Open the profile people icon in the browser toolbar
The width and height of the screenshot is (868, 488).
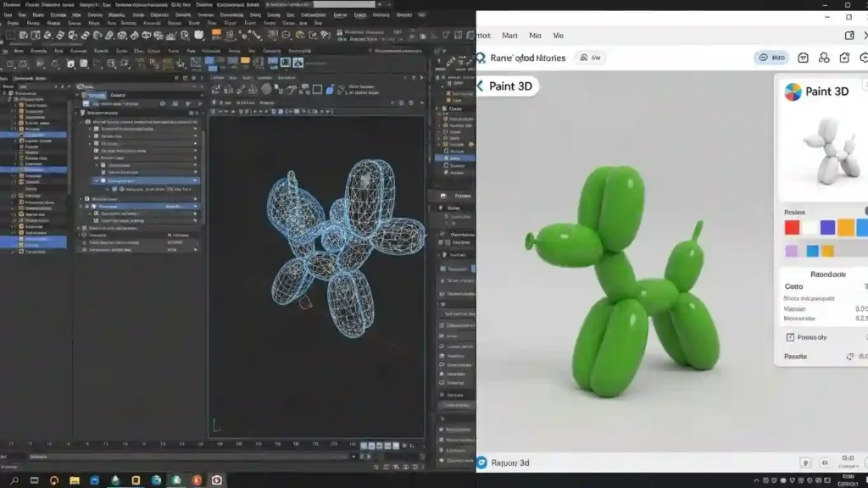click(825, 58)
